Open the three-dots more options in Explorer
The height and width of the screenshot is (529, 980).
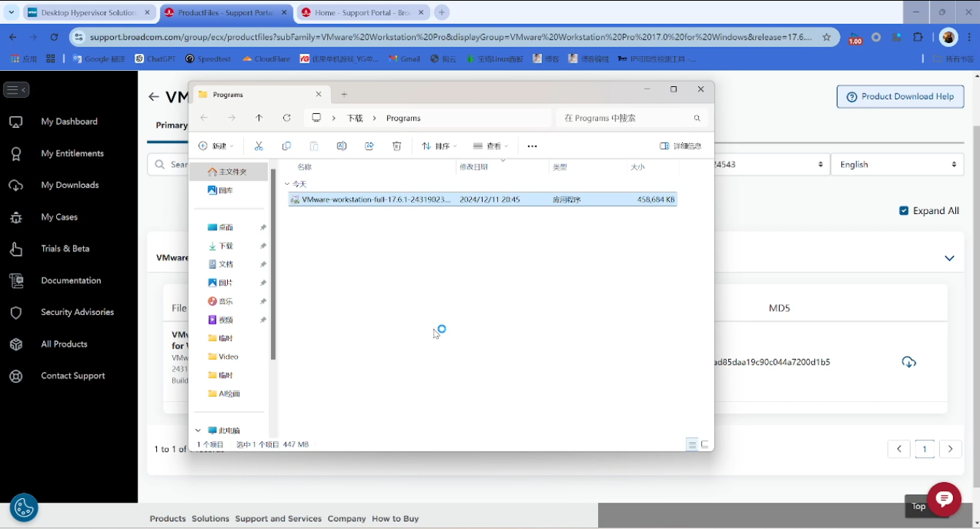coord(532,146)
